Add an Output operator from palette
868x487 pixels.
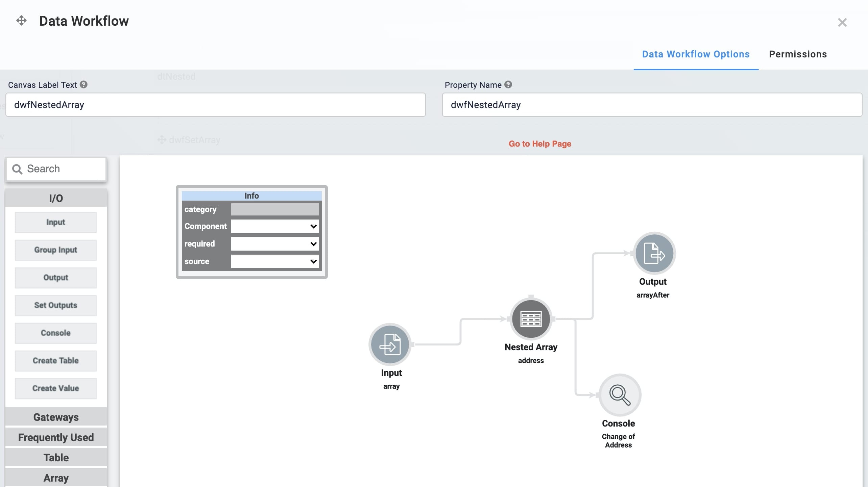click(x=56, y=278)
